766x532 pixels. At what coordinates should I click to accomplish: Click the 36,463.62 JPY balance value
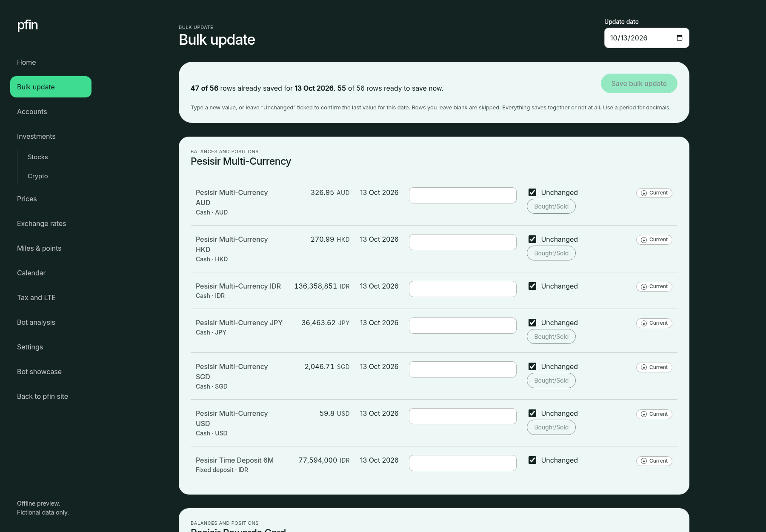pyautogui.click(x=326, y=323)
